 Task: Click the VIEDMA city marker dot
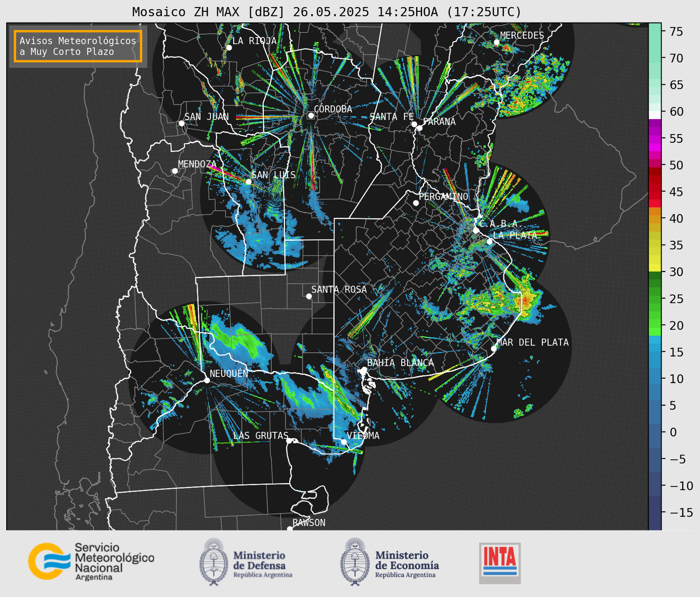[x=344, y=442]
